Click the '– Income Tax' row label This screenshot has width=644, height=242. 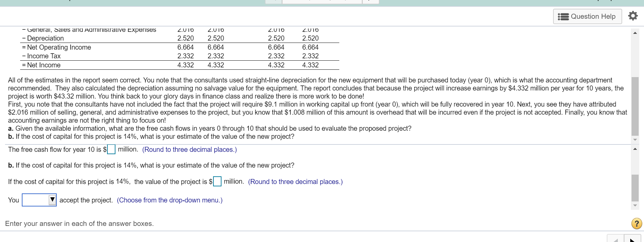click(41, 56)
